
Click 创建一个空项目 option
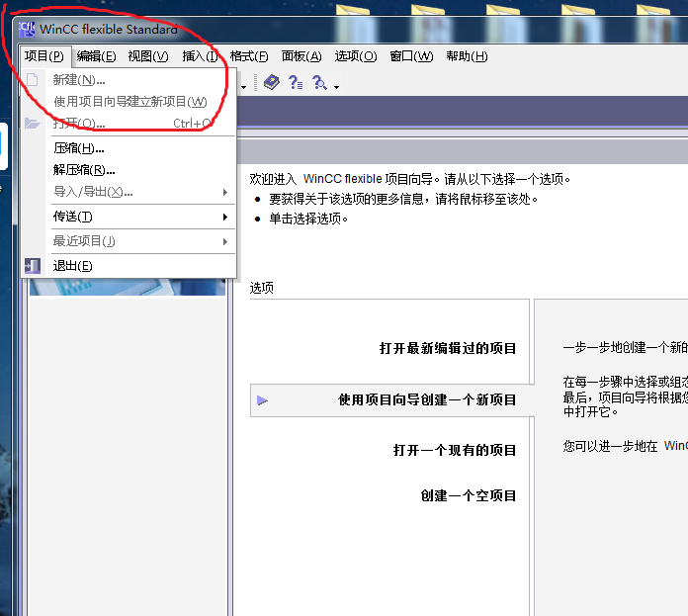[469, 495]
